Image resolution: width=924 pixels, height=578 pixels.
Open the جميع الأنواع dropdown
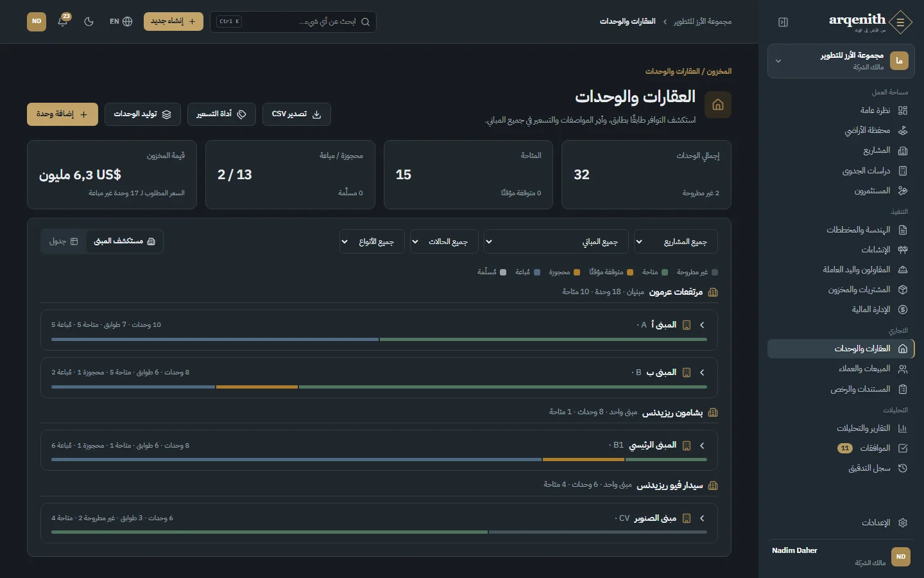pyautogui.click(x=372, y=241)
